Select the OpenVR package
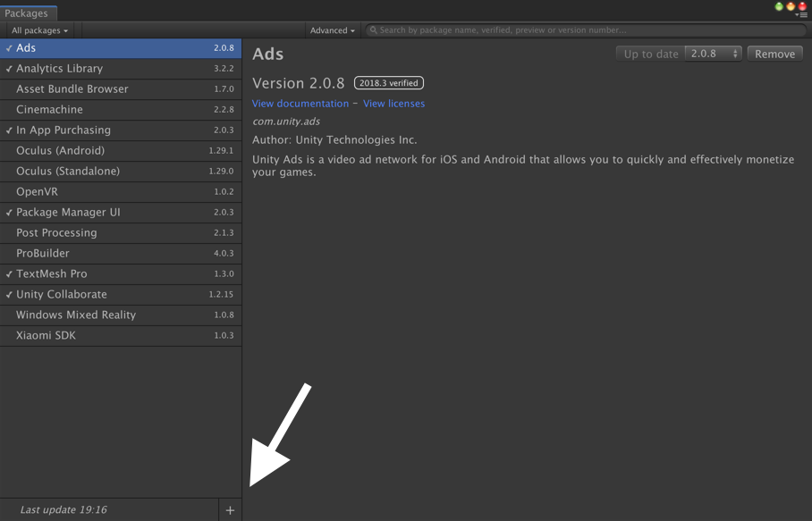The height and width of the screenshot is (521, 812). (x=121, y=192)
